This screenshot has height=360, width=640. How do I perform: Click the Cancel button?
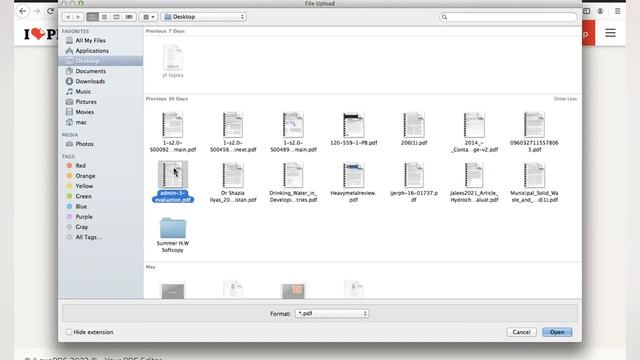[521, 332]
